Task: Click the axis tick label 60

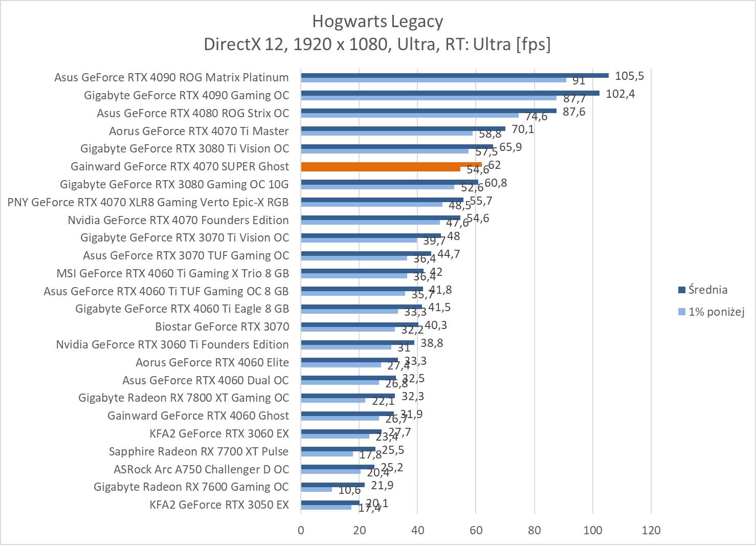Action: [476, 530]
